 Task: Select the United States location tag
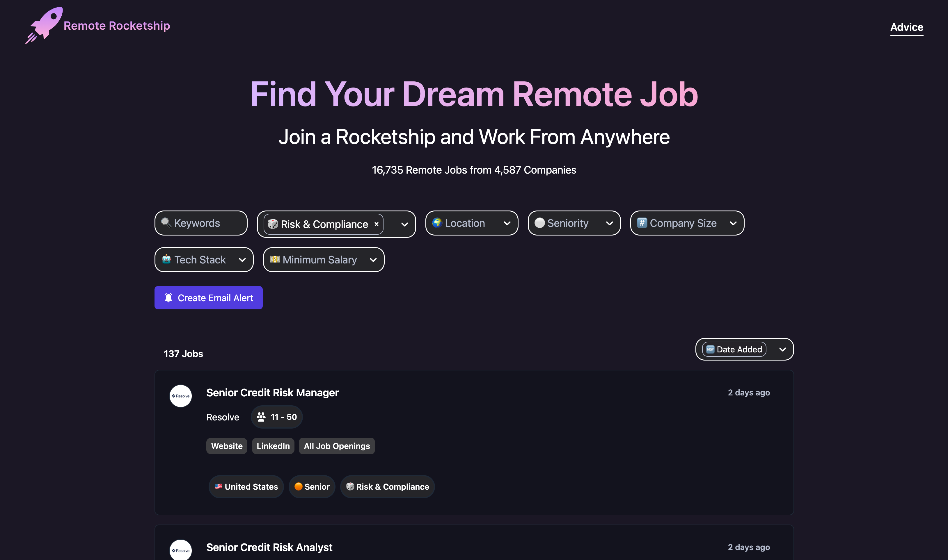(x=246, y=487)
